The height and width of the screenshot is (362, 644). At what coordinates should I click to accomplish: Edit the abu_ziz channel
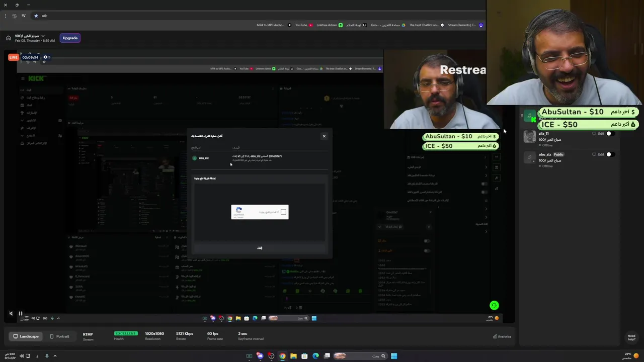(x=601, y=154)
